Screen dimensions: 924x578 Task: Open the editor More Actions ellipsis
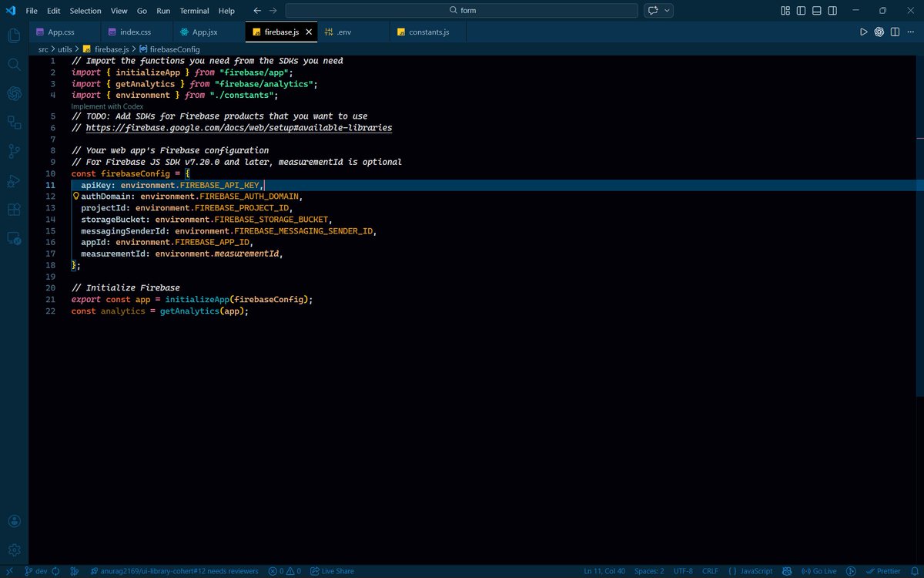point(911,32)
